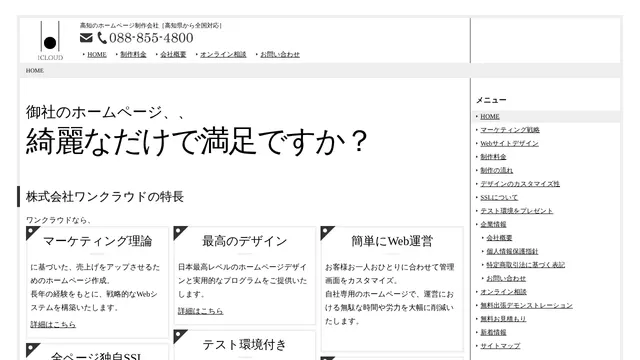Click the テスト環境付き card title

click(244, 345)
